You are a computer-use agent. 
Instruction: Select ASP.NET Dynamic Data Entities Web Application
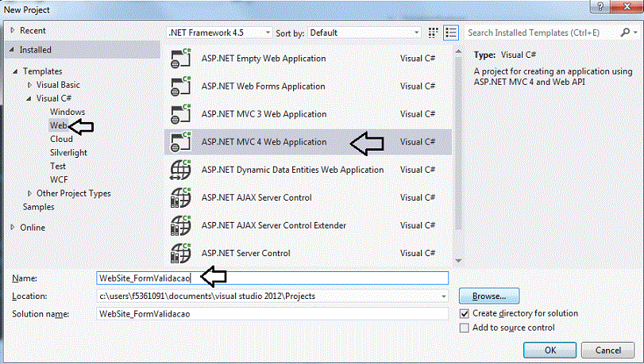[292, 170]
